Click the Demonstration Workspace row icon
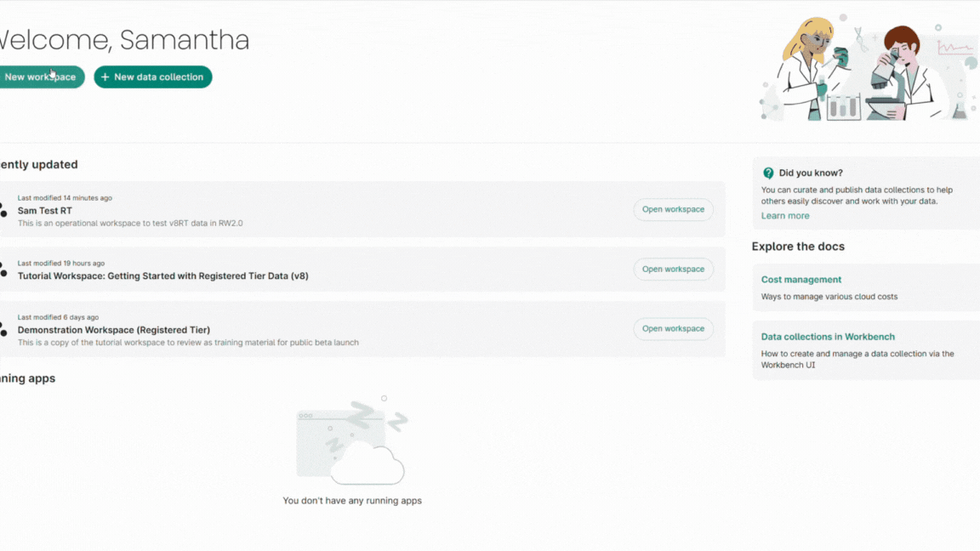 point(3,329)
